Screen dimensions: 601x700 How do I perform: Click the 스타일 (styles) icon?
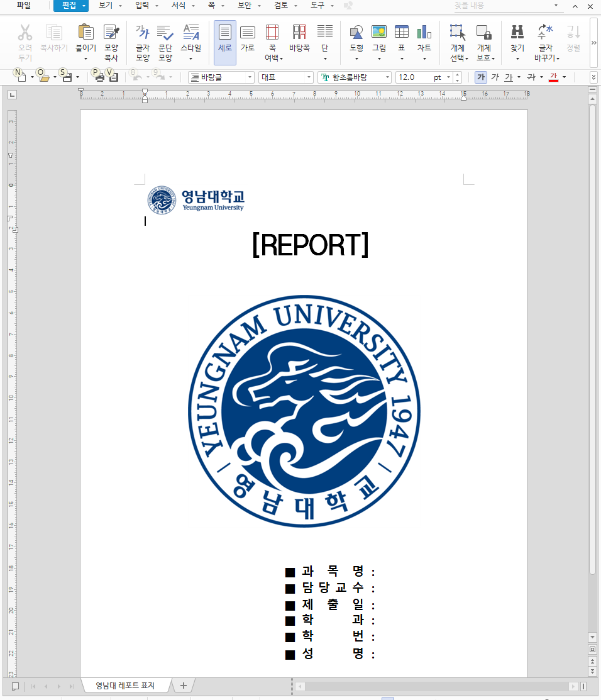[191, 33]
